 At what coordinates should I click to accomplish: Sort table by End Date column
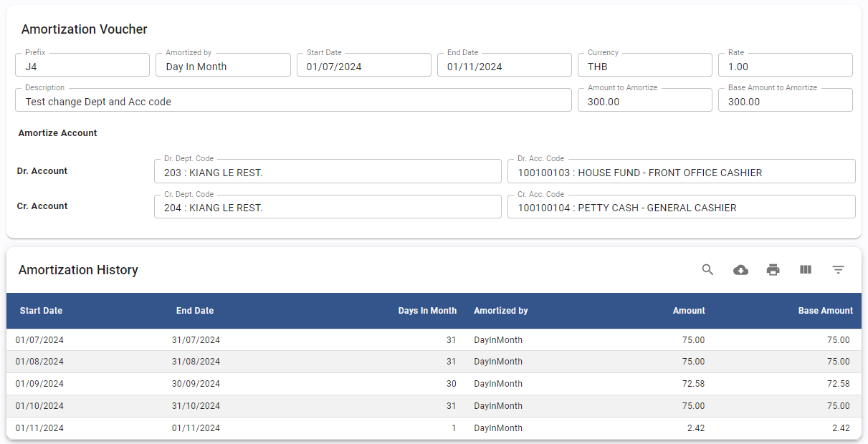(195, 311)
